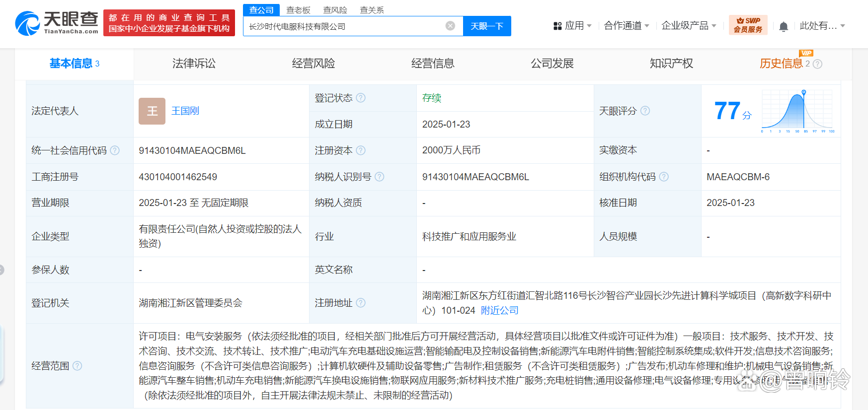Switch to 查公司 search tab

tap(261, 10)
